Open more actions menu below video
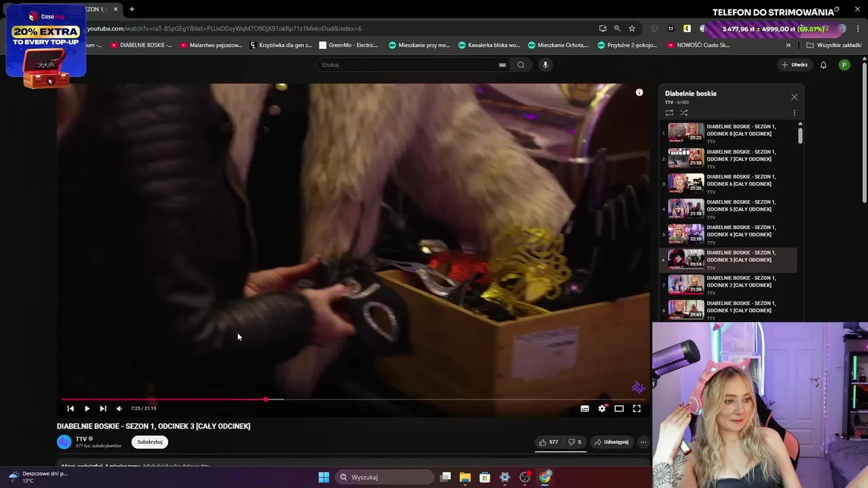Image resolution: width=868 pixels, height=488 pixels. (x=644, y=442)
